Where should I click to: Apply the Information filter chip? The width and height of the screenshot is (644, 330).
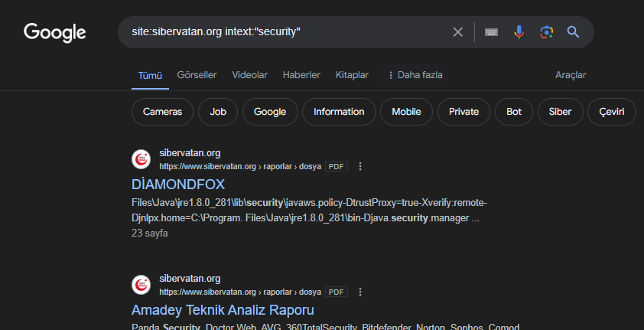click(x=339, y=112)
